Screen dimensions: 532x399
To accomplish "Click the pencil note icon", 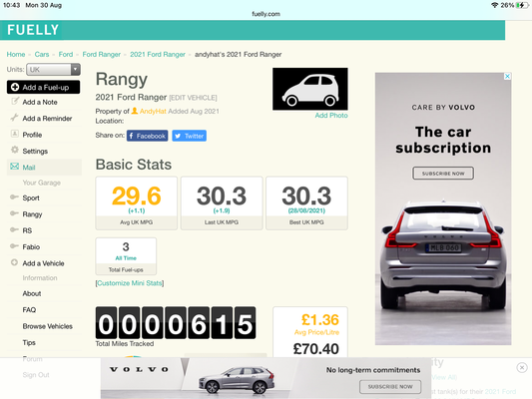I will pos(15,101).
